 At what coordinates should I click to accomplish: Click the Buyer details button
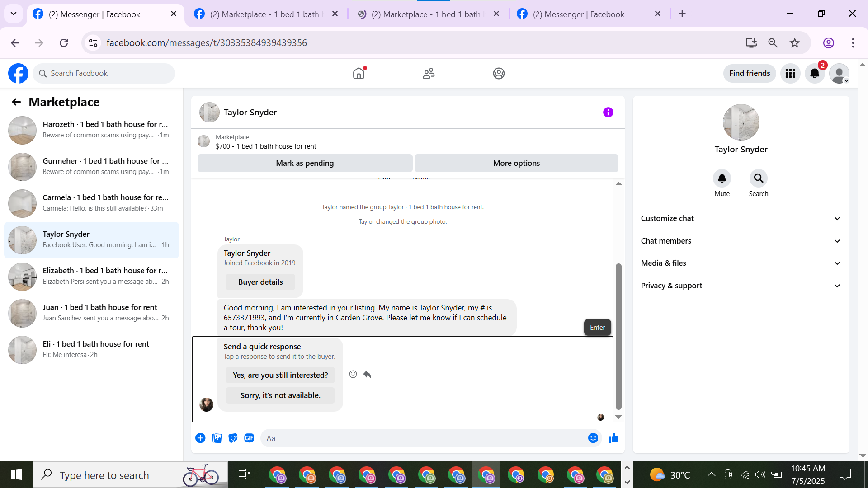[260, 282]
